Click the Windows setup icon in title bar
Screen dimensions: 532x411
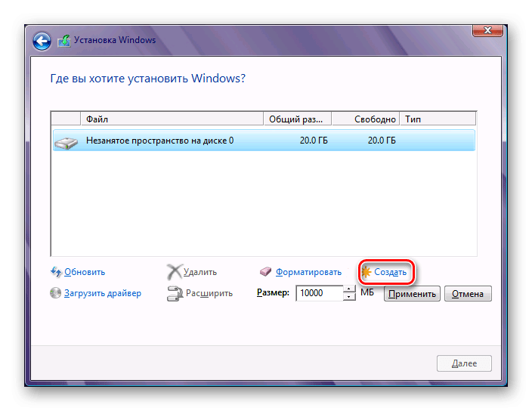[64, 41]
